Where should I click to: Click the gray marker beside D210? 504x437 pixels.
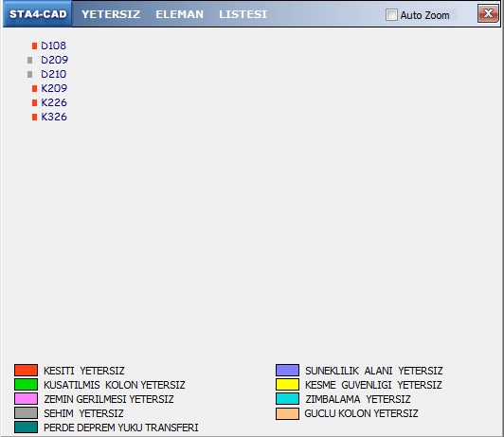click(30, 74)
